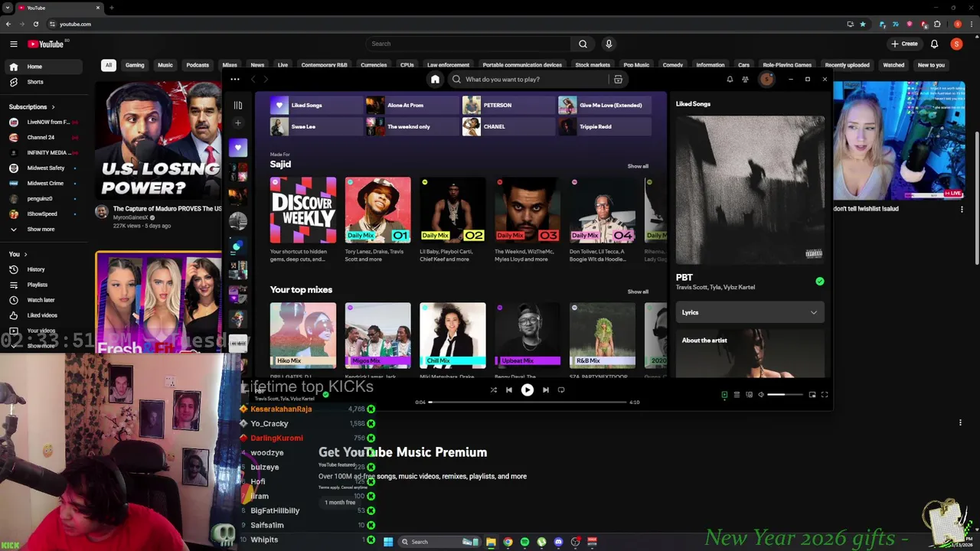Open options menu for live stream video
This screenshot has width=980, height=551.
[x=962, y=209]
